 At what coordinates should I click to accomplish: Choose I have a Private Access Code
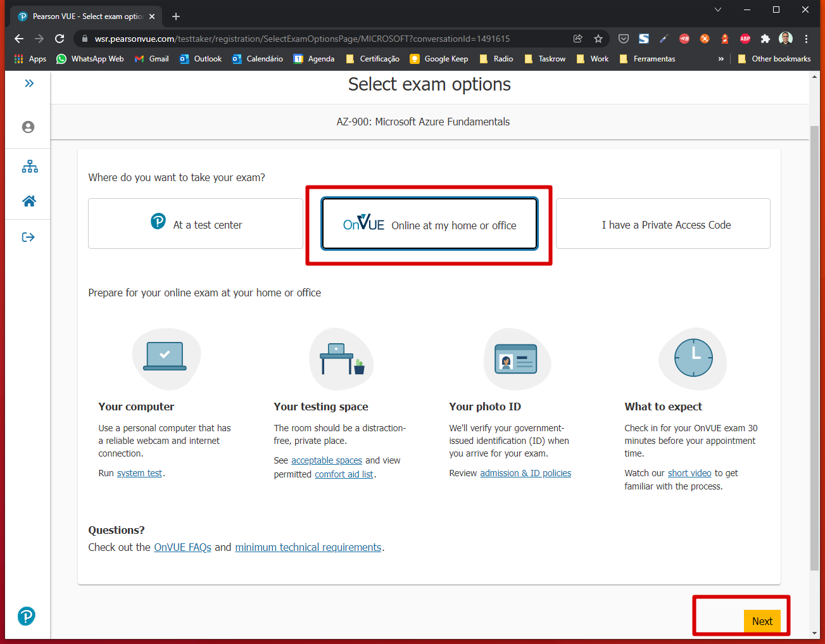click(x=663, y=224)
